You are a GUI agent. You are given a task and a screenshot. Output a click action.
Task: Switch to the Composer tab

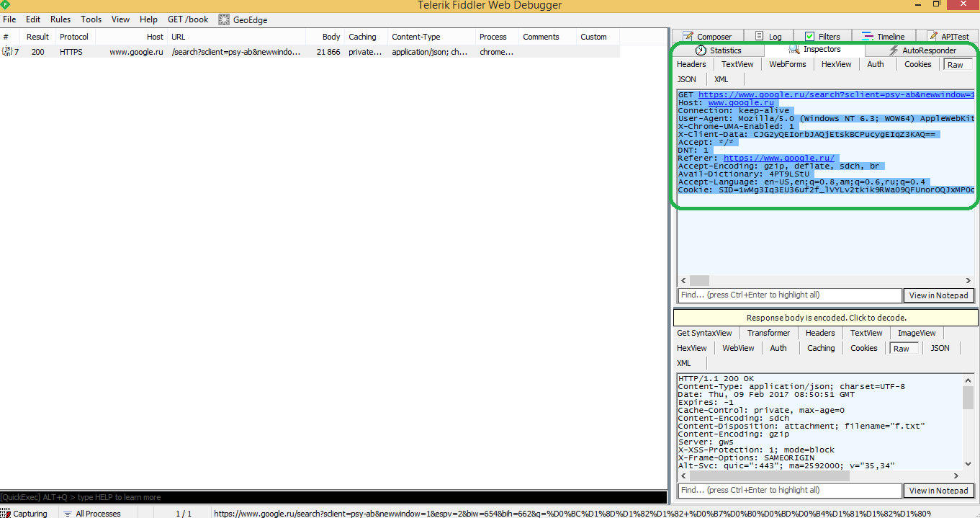pyautogui.click(x=706, y=36)
